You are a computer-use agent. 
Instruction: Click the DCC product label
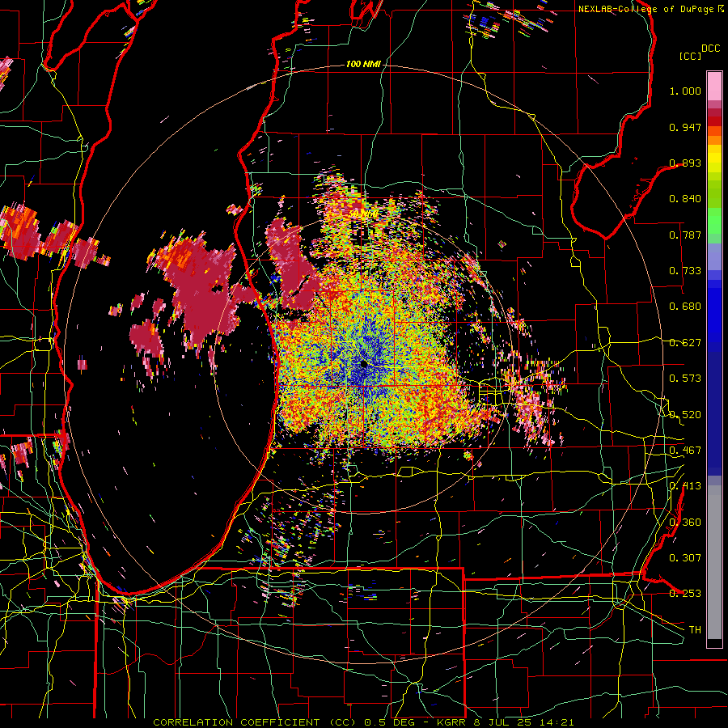710,49
